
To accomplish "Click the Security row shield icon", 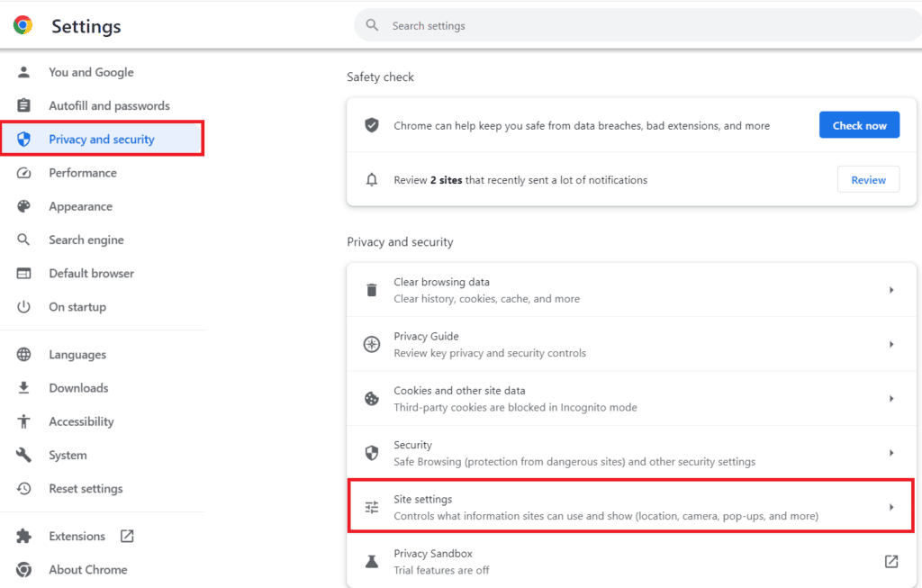I will point(372,453).
